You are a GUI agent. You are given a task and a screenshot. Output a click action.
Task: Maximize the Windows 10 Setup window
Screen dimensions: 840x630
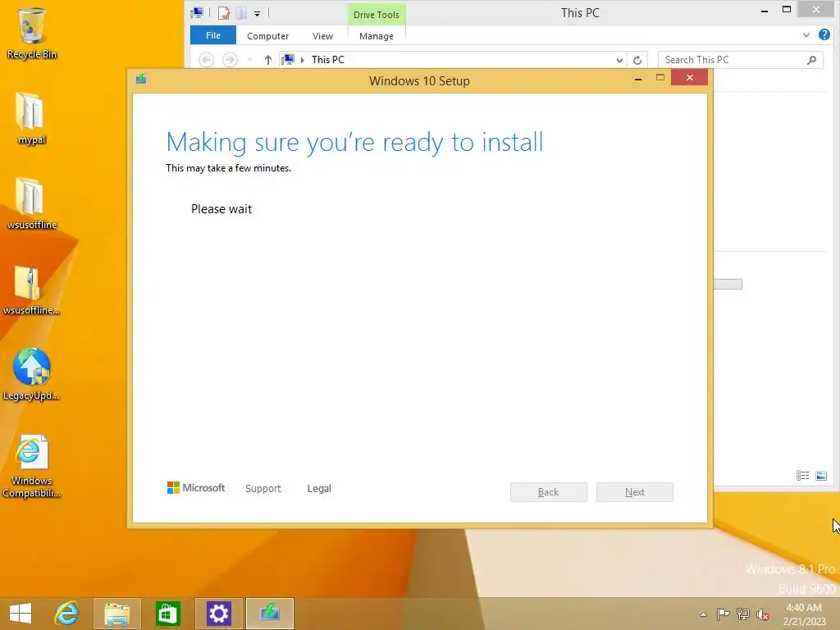point(660,78)
